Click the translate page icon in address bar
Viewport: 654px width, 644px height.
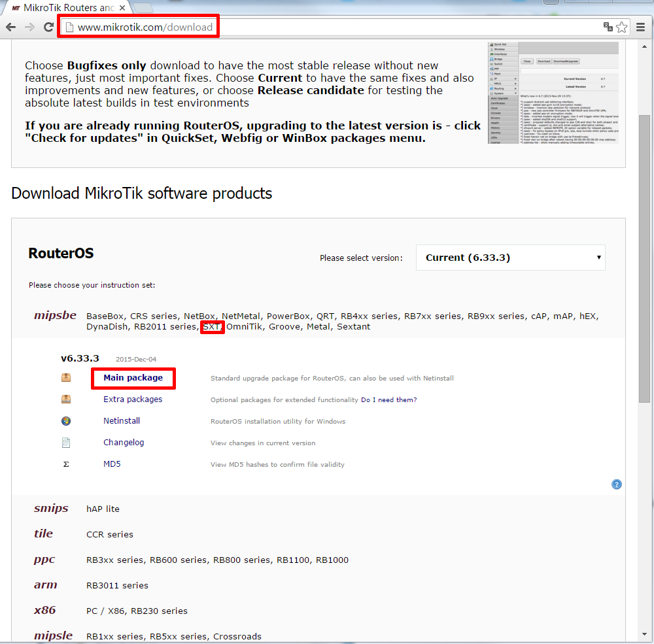[608, 27]
